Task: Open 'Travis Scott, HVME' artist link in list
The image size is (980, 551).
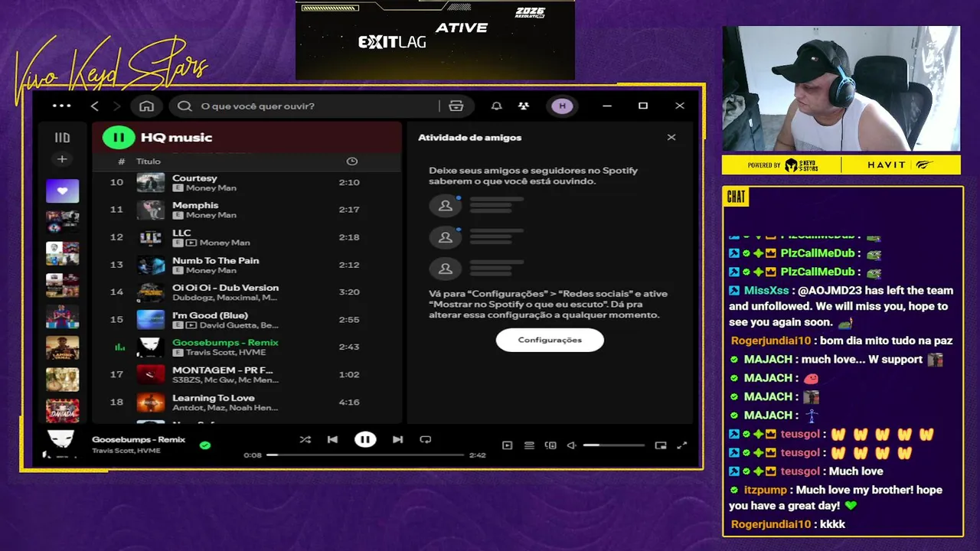Action: (x=226, y=353)
